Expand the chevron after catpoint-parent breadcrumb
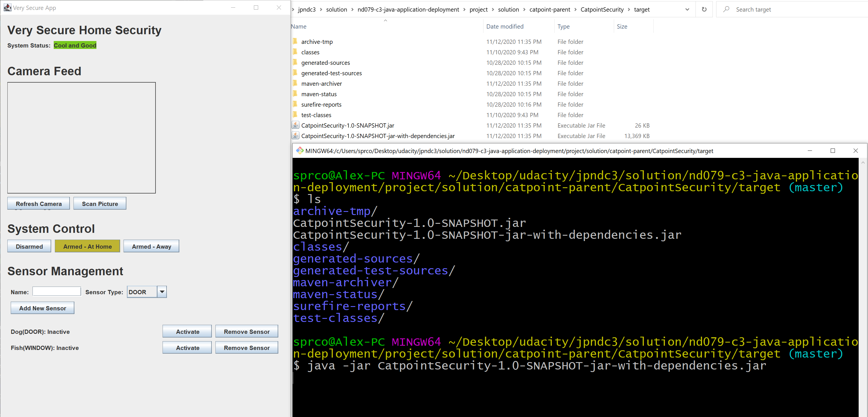This screenshot has height=417, width=868. pos(575,9)
